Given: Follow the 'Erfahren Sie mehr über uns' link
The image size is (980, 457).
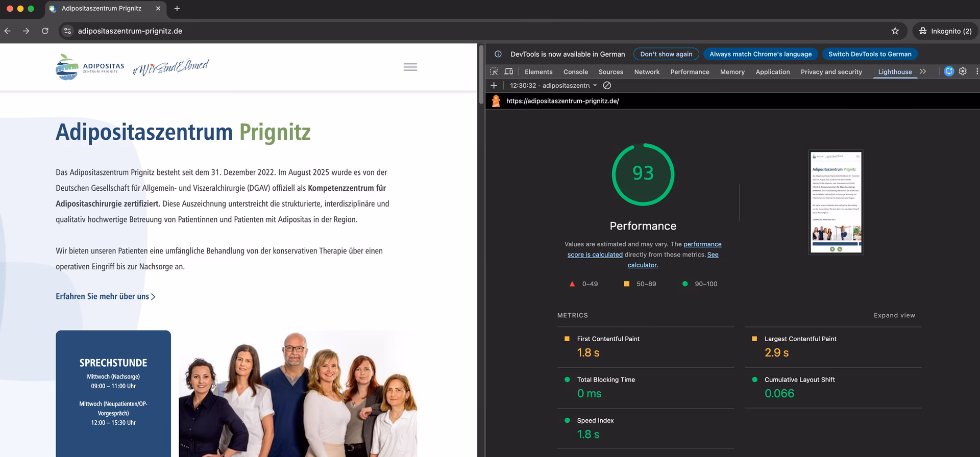Looking at the screenshot, I should tap(105, 296).
